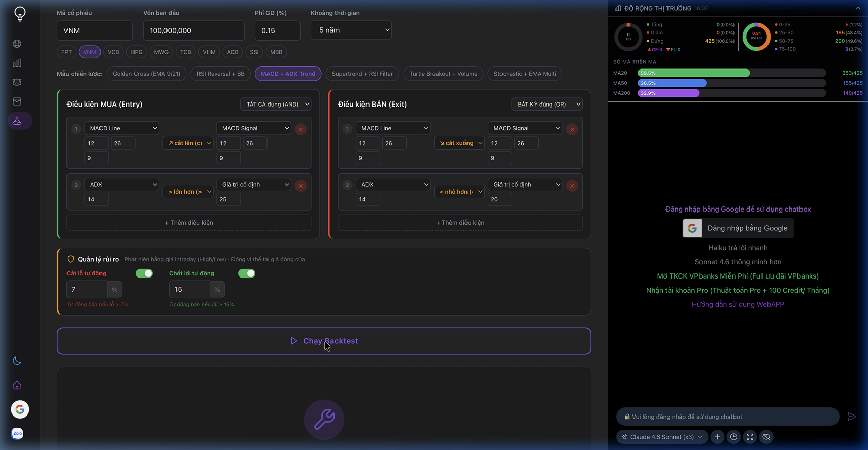Collapse the Độ rộng thị trường panel
Viewport: 868px width, 450px height.
pos(858,8)
